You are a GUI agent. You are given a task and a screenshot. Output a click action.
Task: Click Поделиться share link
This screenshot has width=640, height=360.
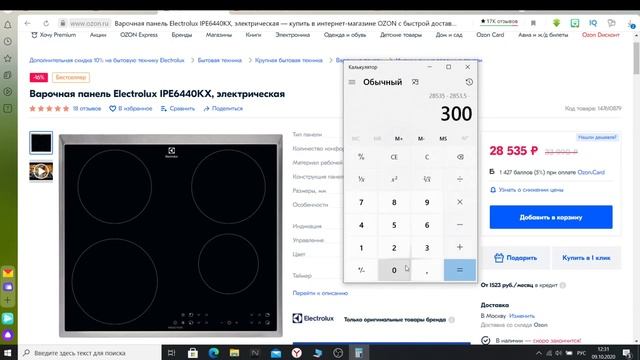click(x=223, y=109)
